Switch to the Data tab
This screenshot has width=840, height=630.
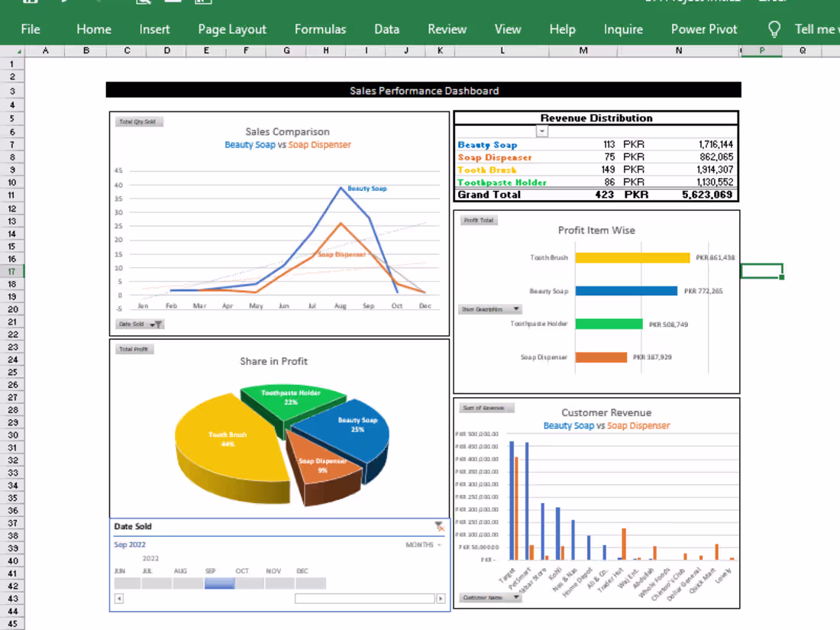(x=386, y=29)
